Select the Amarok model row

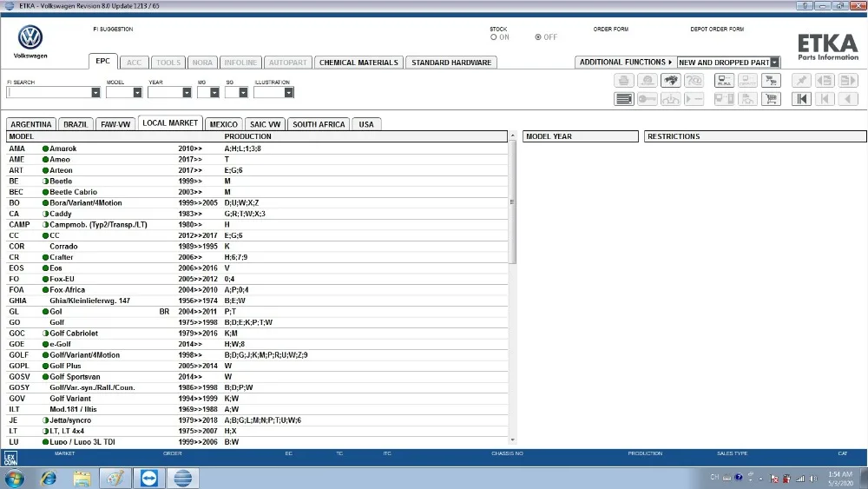tap(257, 149)
